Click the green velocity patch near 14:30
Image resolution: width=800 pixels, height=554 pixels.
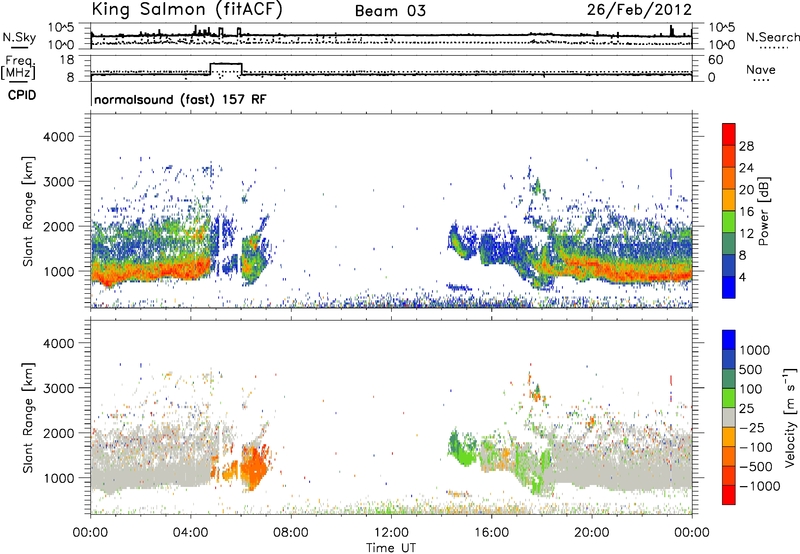461,447
